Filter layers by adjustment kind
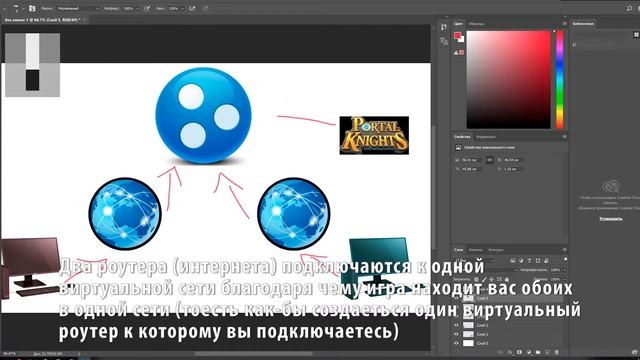This screenshot has width=640, height=360. pyautogui.click(x=521, y=260)
